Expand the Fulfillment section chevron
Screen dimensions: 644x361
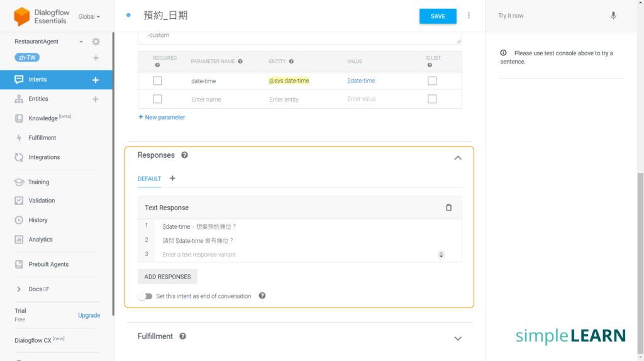(458, 338)
